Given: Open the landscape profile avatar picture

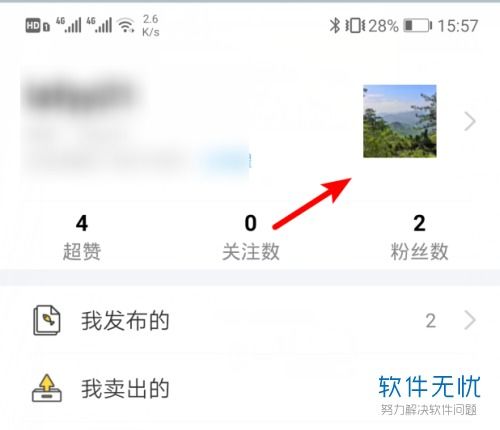Looking at the screenshot, I should pyautogui.click(x=400, y=121).
